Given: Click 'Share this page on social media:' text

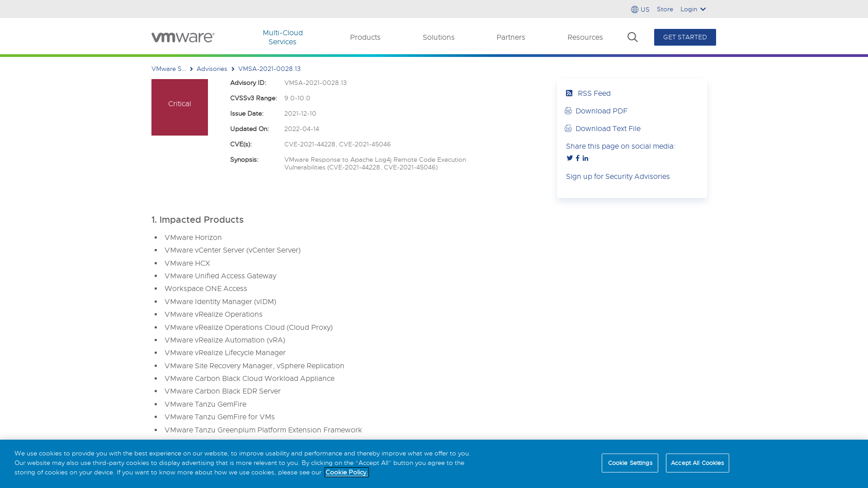Looking at the screenshot, I should tap(621, 146).
